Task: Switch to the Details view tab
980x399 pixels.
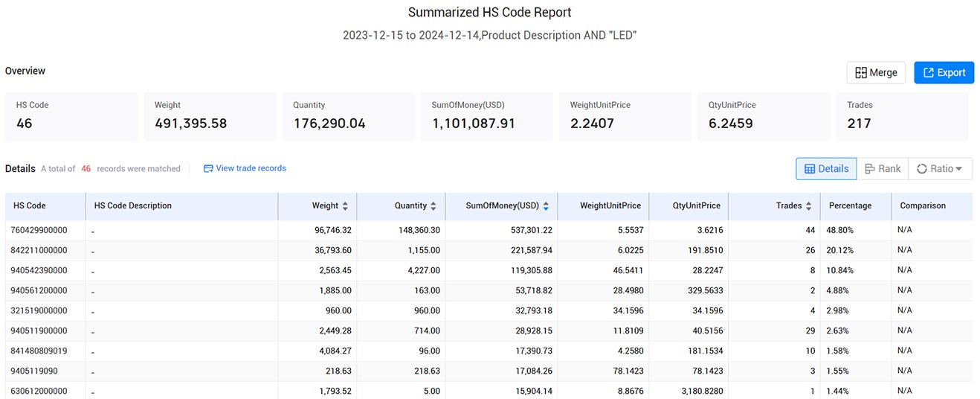Action: 826,169
